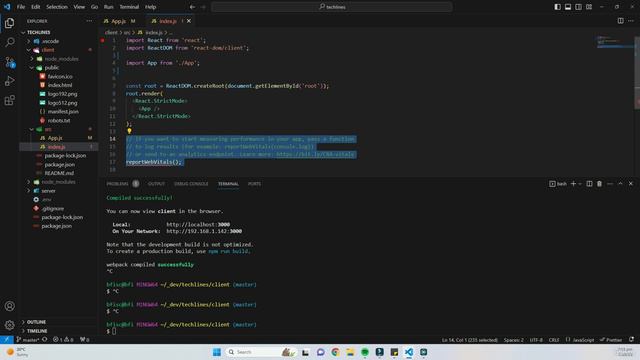Create a new terminal with plus icon
640x360 pixels.
pos(573,184)
